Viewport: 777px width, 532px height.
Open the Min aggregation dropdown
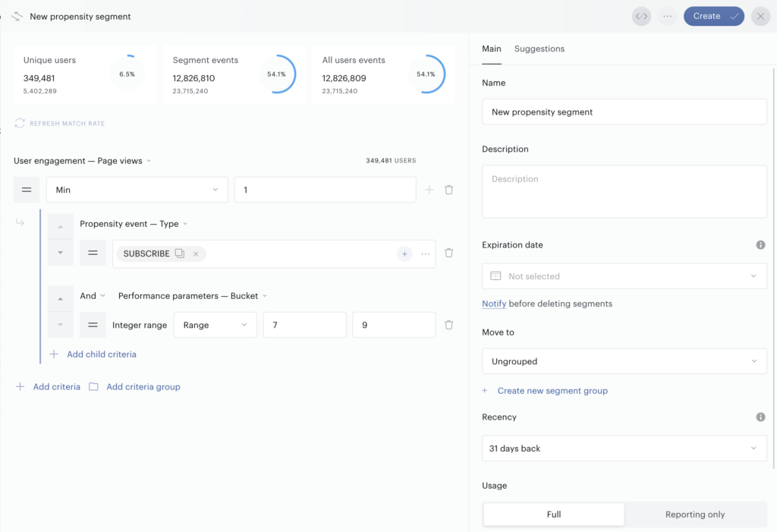click(x=137, y=190)
